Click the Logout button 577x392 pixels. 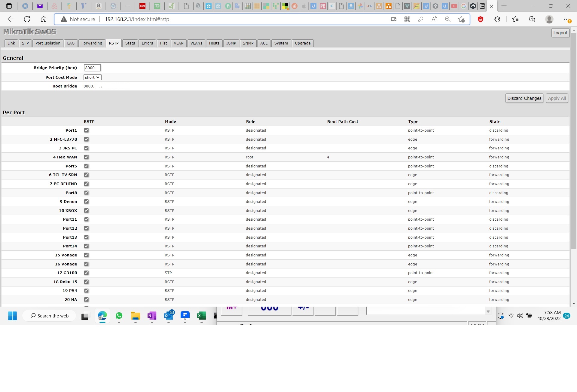560,32
